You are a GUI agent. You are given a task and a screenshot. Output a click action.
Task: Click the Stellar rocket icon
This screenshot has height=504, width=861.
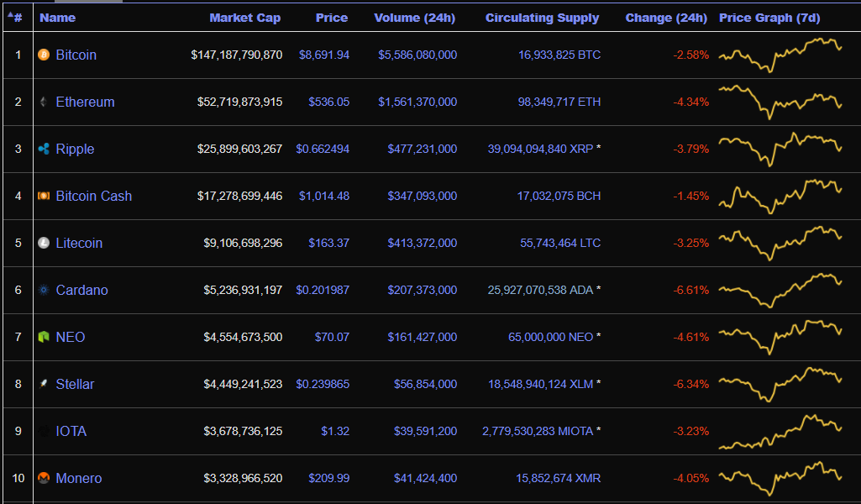pyautogui.click(x=44, y=384)
